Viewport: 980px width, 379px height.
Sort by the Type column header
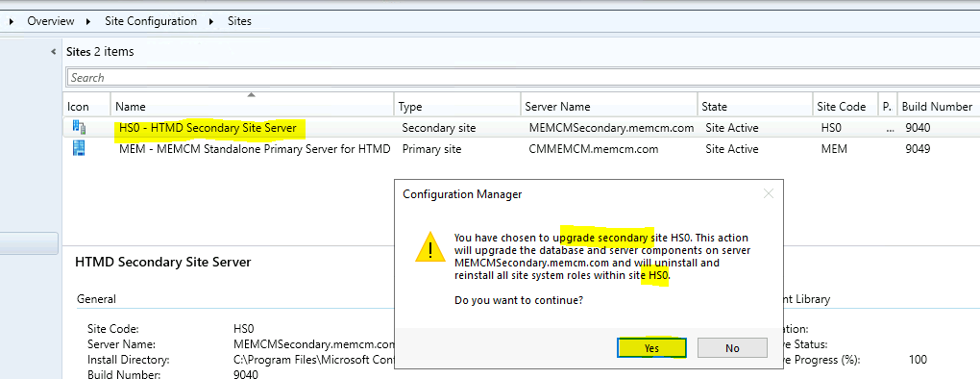[x=457, y=107]
